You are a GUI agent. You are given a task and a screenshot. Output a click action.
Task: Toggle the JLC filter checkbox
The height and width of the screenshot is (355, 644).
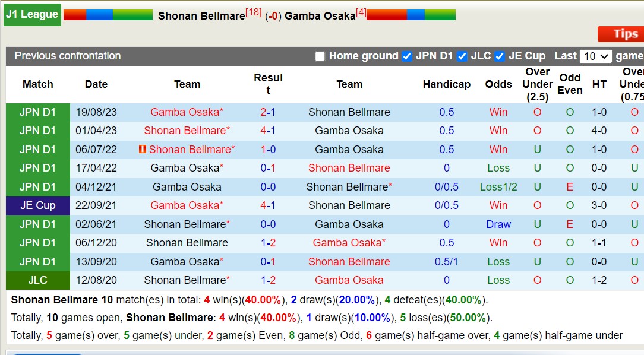(x=460, y=56)
